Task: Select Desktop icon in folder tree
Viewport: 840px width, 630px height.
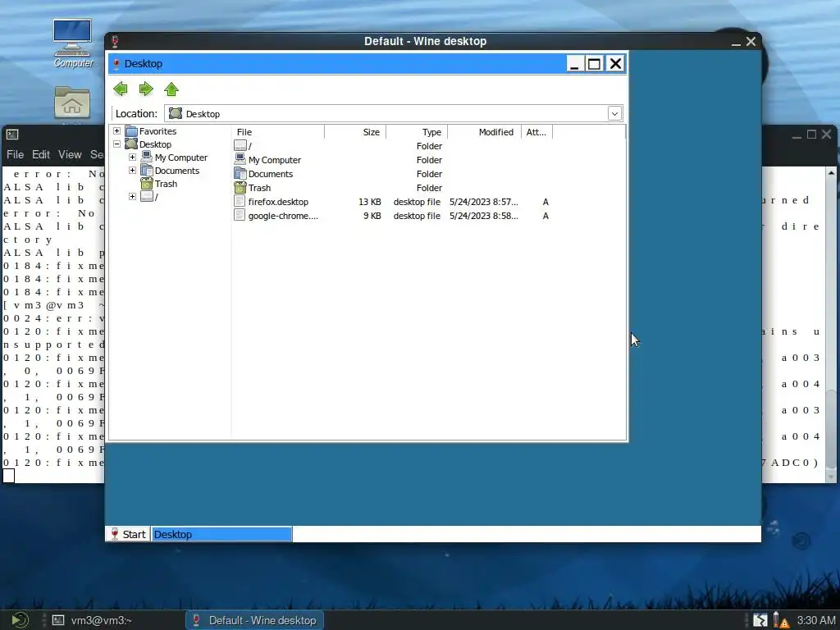Action: (x=131, y=144)
